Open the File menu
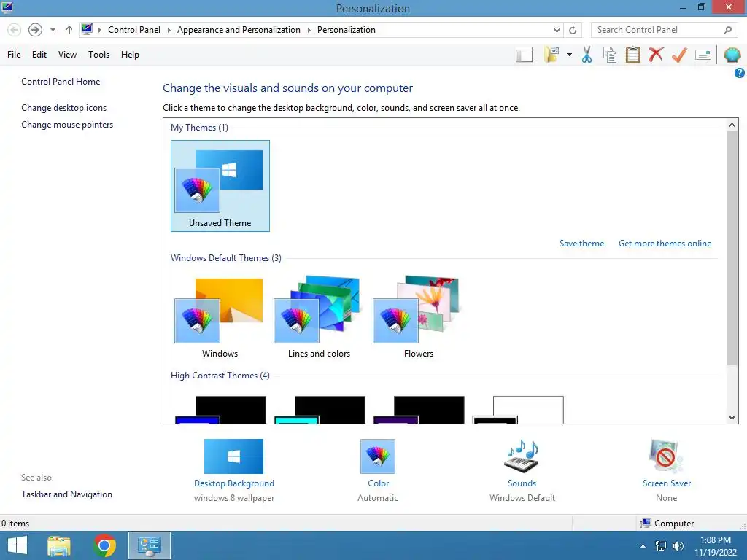Viewport: 747px width, 560px height. (x=14, y=55)
